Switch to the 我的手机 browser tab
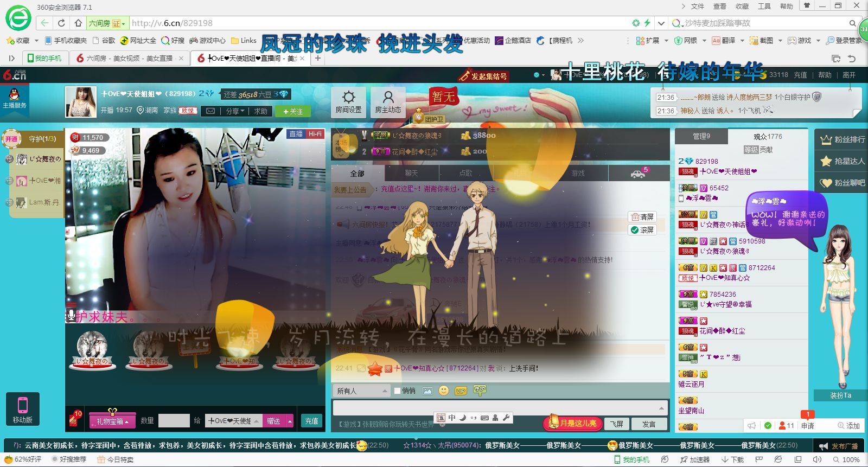 pyautogui.click(x=45, y=58)
